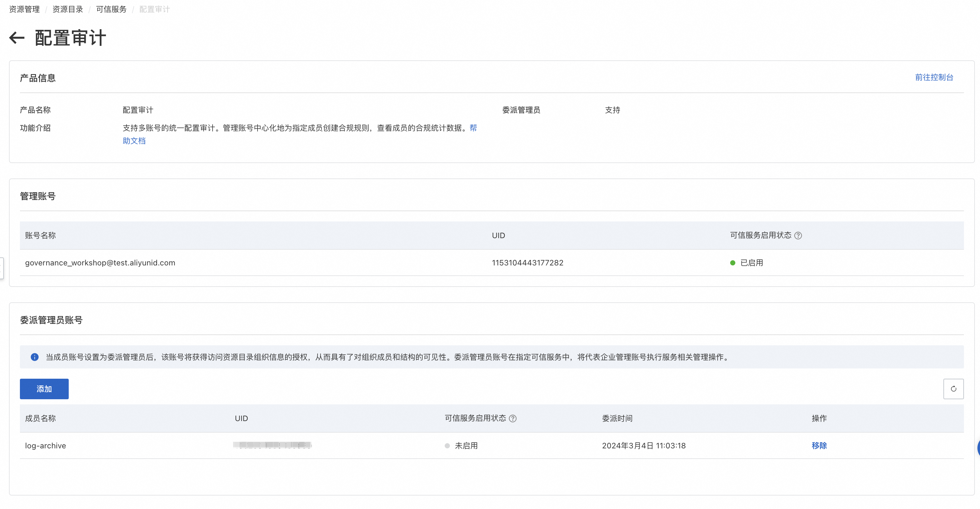Expand the collapsed sidebar handle at left edge
Screen dimensions: 980x509
pos(2,268)
